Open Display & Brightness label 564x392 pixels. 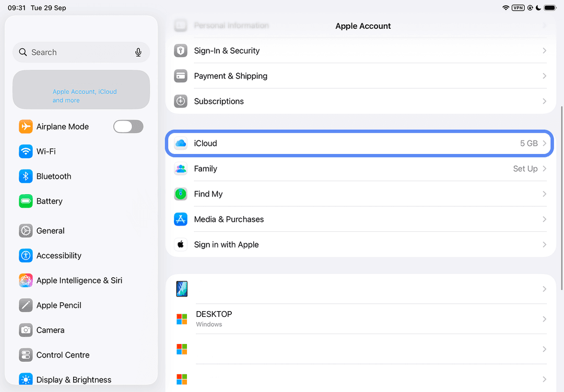pos(74,379)
